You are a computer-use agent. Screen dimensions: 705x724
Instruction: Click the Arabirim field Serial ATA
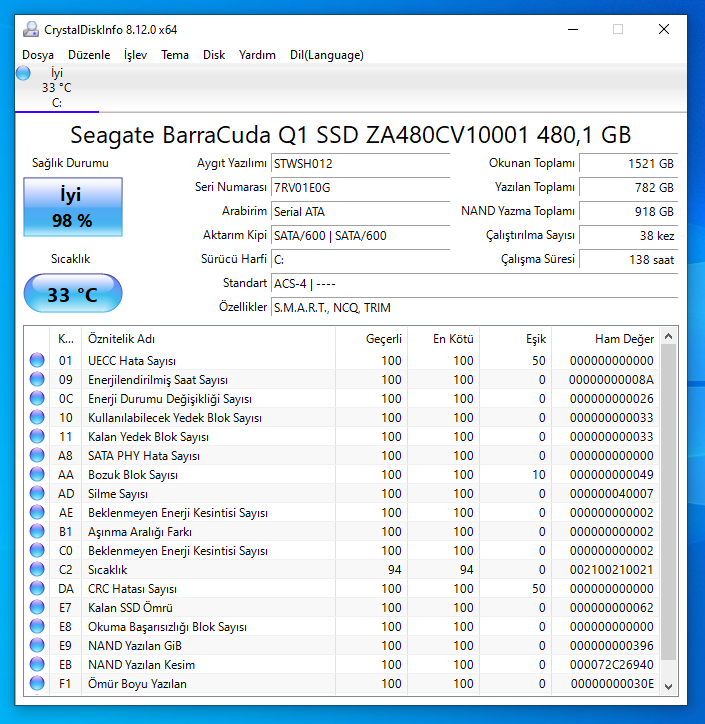[x=361, y=212]
